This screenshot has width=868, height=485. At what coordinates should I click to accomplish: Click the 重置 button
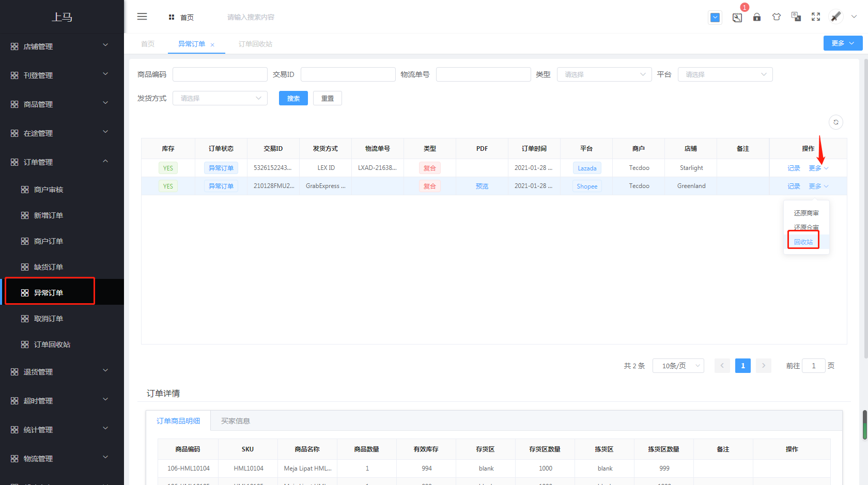click(x=328, y=98)
